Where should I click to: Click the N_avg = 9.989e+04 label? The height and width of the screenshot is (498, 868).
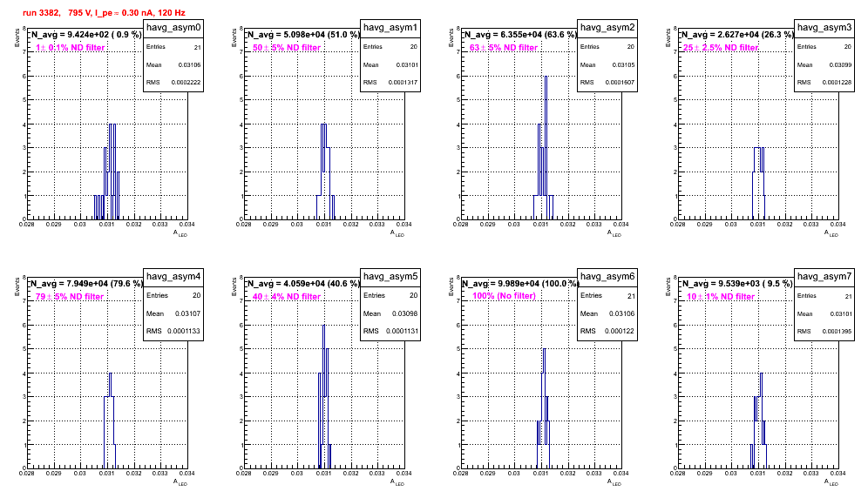(x=520, y=284)
